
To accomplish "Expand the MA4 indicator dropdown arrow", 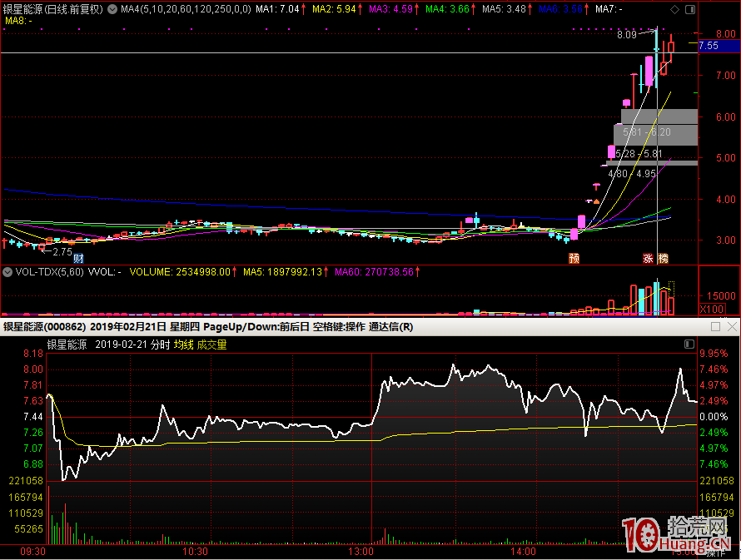I will point(113,10).
